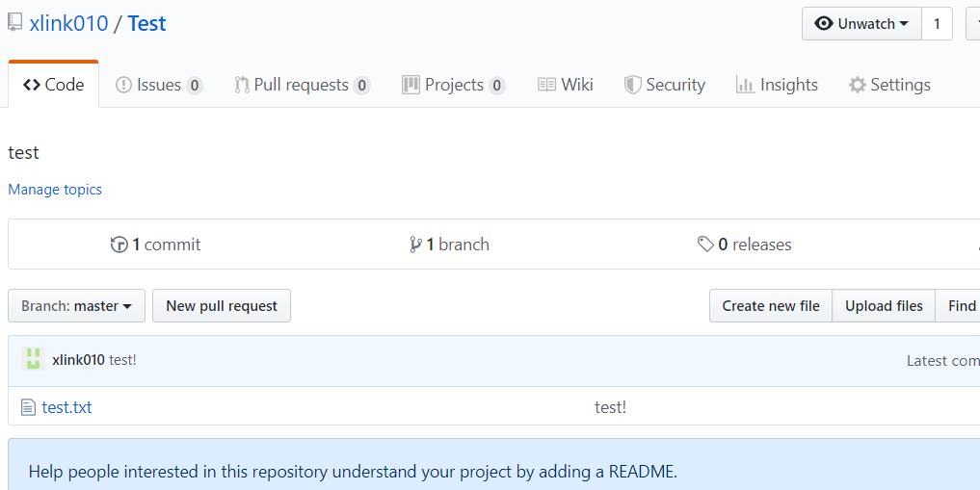Screen dimensions: 980x490
Task: Expand the Branch: master dropdown
Action: (x=76, y=306)
